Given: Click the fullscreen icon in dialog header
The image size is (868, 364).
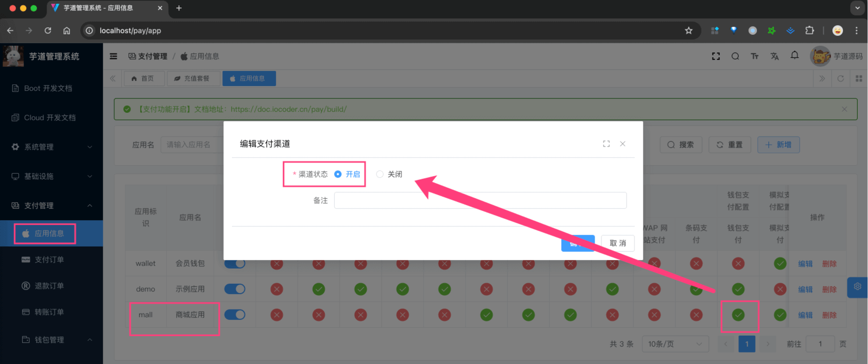Looking at the screenshot, I should coord(606,144).
